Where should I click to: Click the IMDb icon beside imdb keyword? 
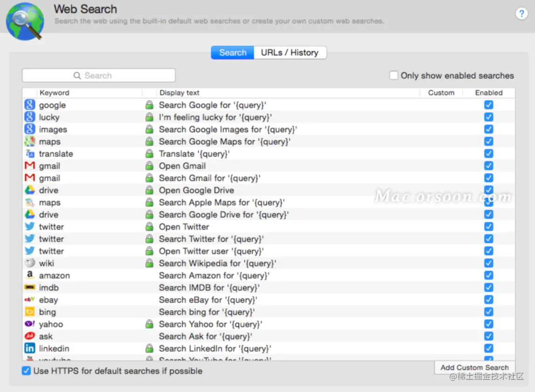coord(30,287)
